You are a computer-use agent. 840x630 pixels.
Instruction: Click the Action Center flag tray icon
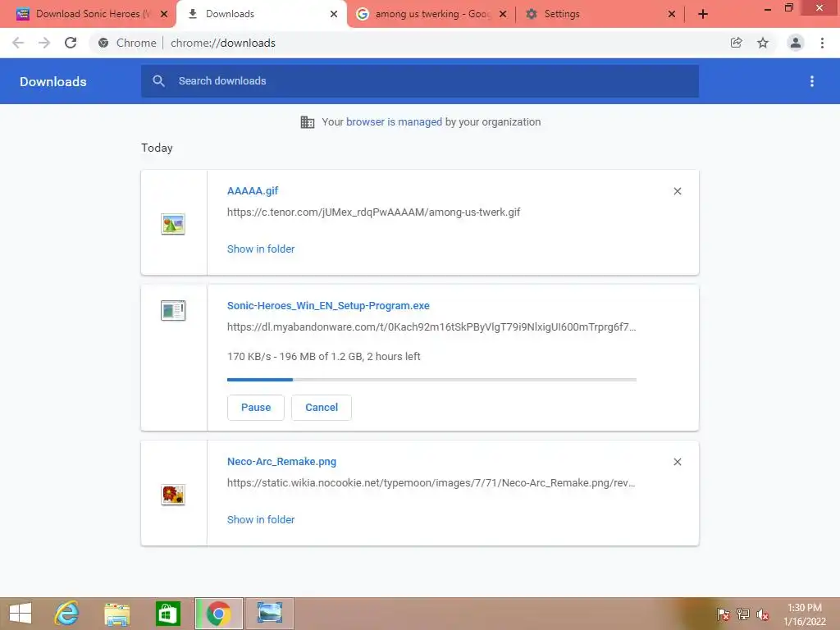(724, 614)
